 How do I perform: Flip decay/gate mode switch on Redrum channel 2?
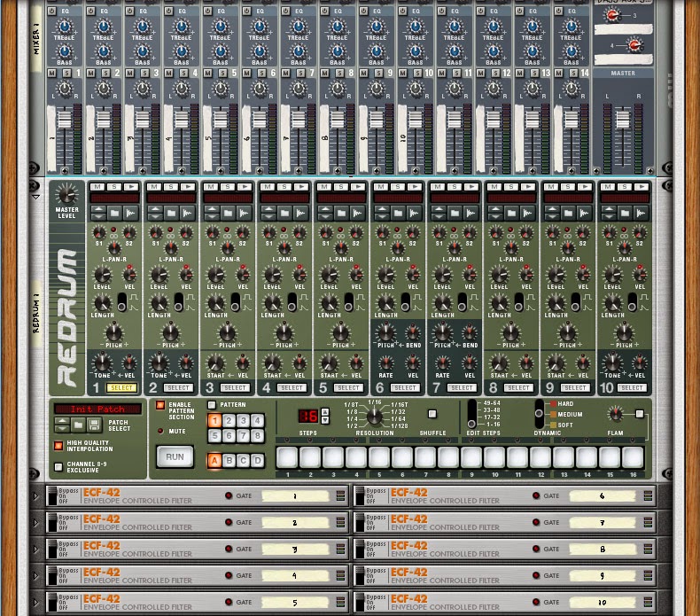[x=179, y=302]
